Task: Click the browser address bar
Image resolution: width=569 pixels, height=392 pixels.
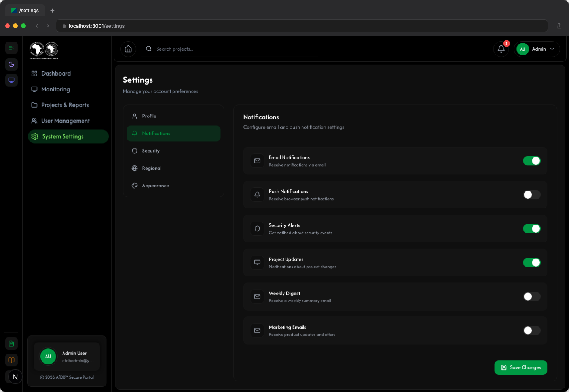Action: coord(302,26)
